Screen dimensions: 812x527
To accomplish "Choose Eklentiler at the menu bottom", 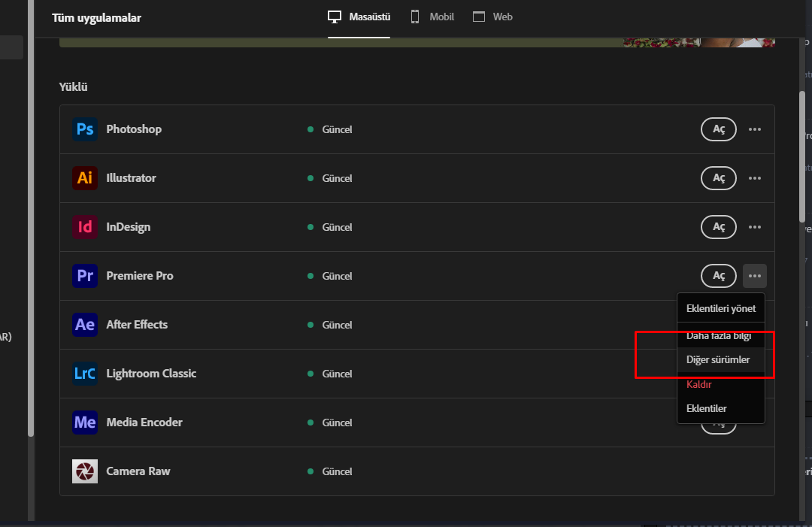I will pyautogui.click(x=721, y=408).
